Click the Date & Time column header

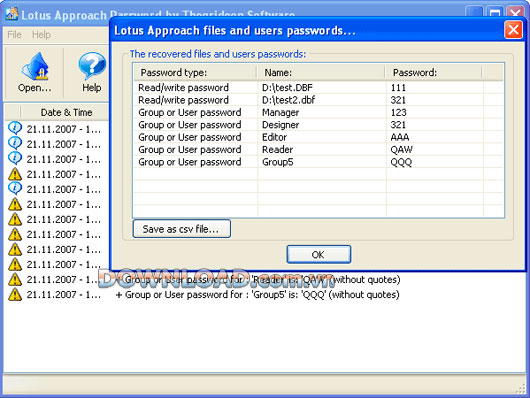pyautogui.click(x=66, y=112)
